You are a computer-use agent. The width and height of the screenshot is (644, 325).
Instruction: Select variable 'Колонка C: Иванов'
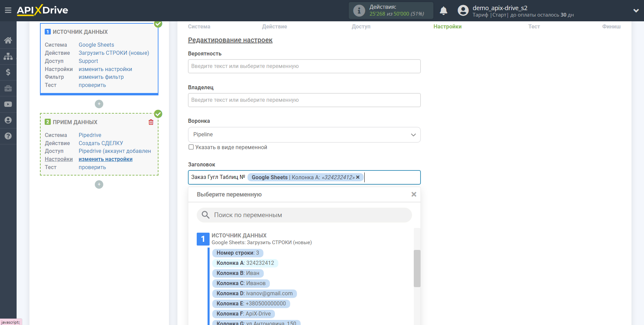pos(241,283)
